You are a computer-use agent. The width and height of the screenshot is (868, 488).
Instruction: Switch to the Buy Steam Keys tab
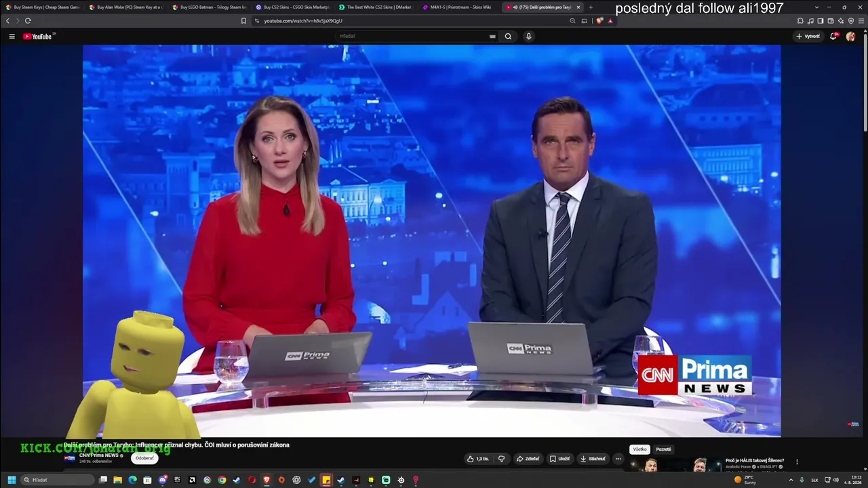click(43, 7)
